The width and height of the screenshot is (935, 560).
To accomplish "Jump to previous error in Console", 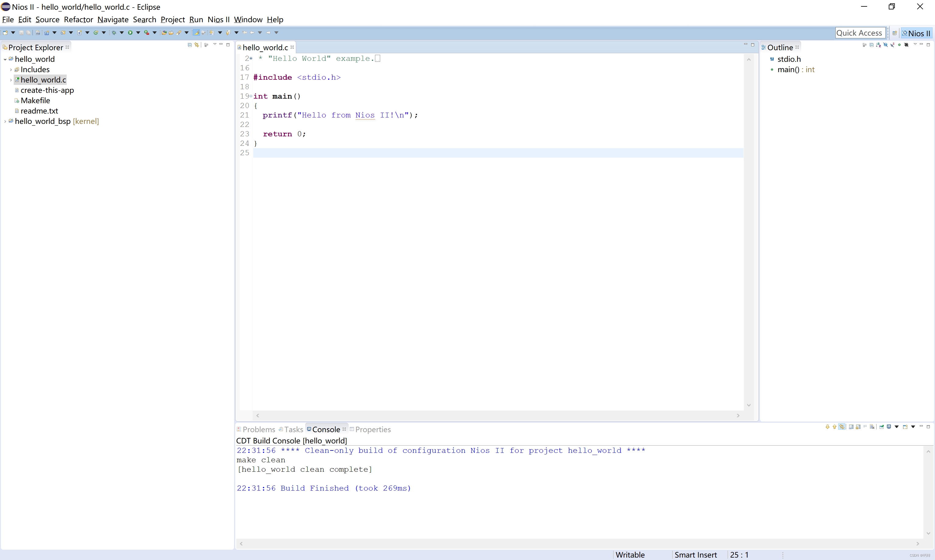I will click(x=834, y=427).
